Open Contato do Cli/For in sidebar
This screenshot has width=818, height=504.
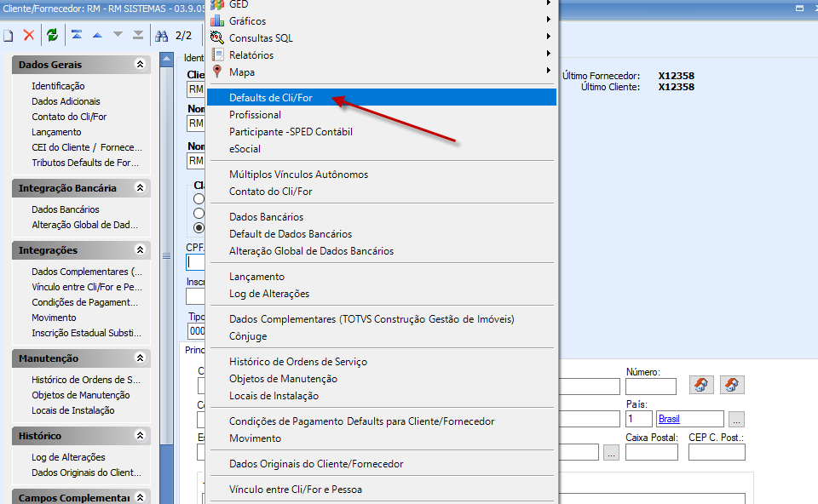(x=69, y=117)
